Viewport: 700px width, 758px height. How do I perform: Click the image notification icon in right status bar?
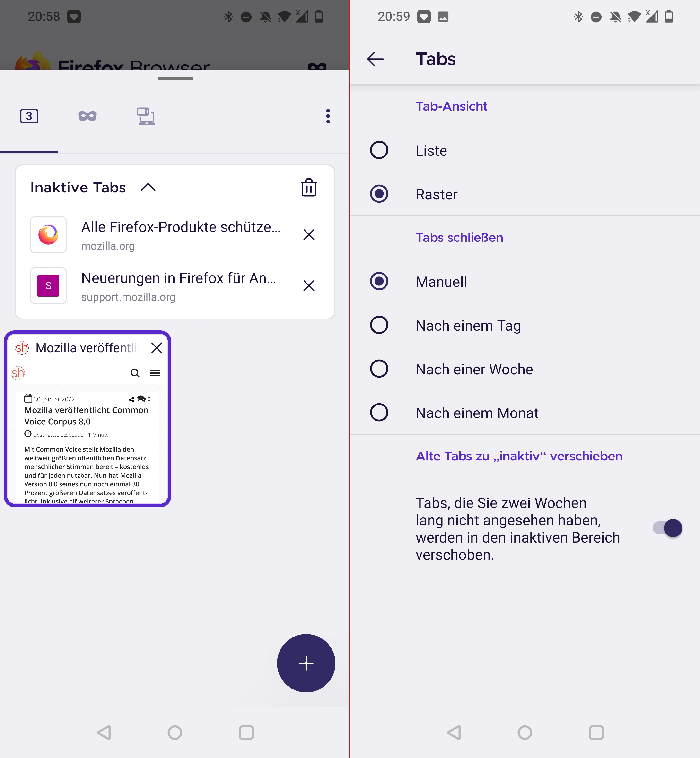(x=443, y=17)
